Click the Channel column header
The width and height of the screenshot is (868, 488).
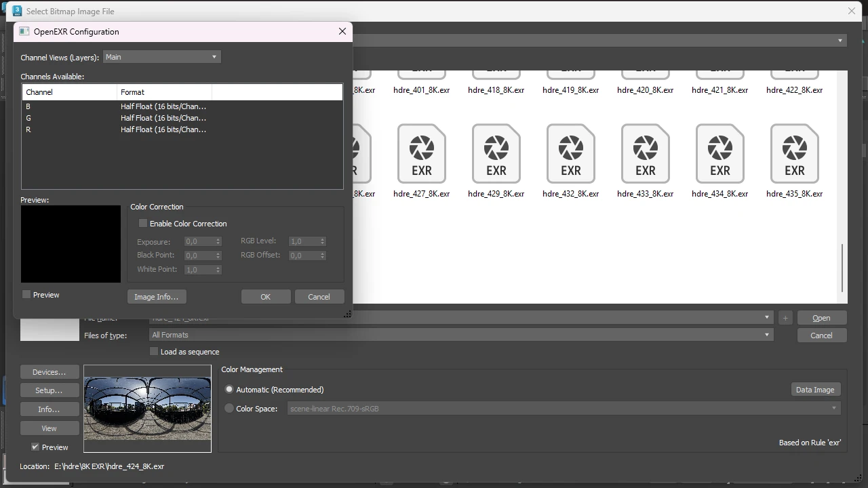tap(70, 92)
